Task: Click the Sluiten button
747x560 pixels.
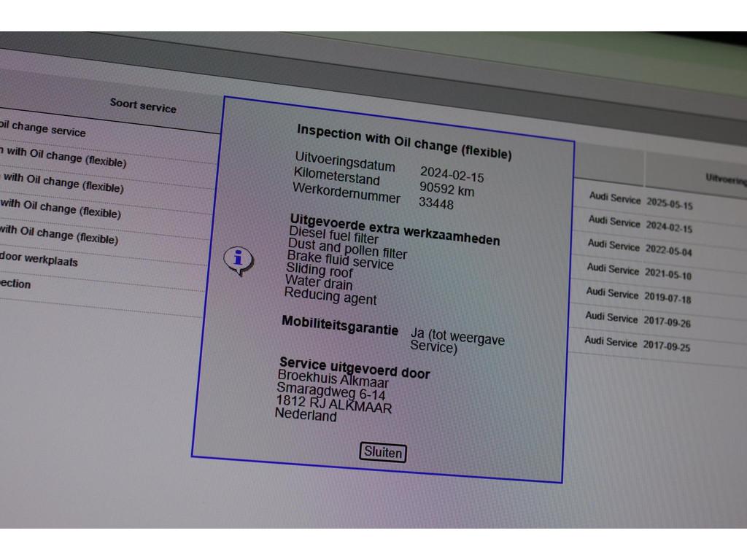Action: click(x=382, y=452)
